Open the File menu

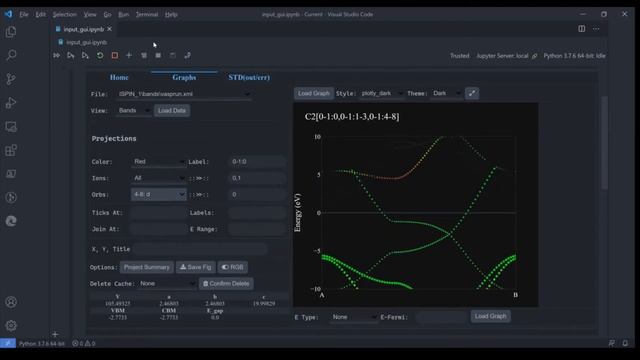pos(24,14)
